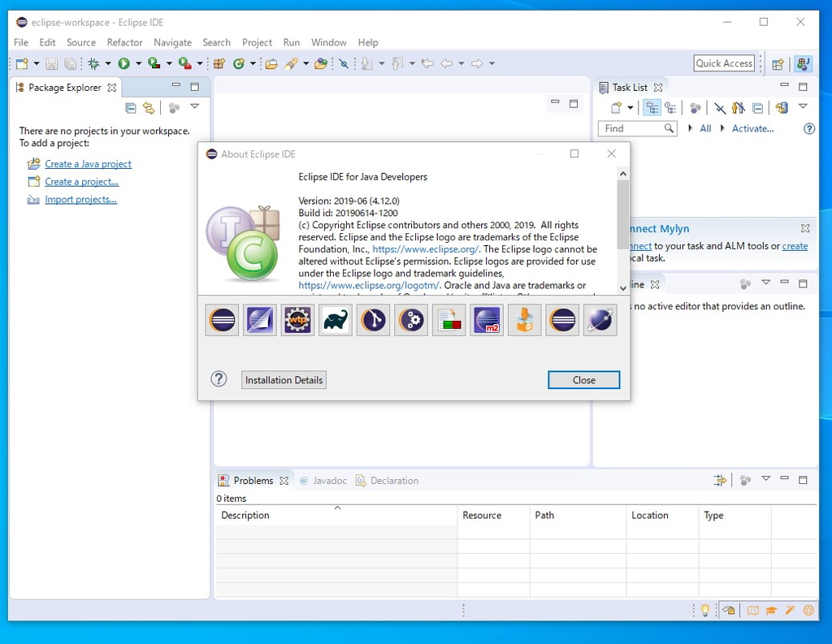Click the help question mark in About dialog
The height and width of the screenshot is (644, 832).
[218, 379]
